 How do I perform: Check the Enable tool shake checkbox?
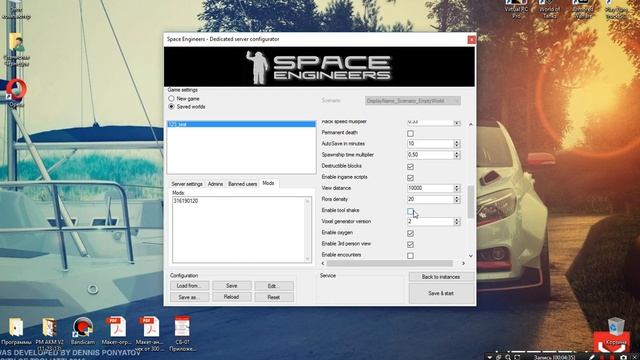[x=410, y=211]
